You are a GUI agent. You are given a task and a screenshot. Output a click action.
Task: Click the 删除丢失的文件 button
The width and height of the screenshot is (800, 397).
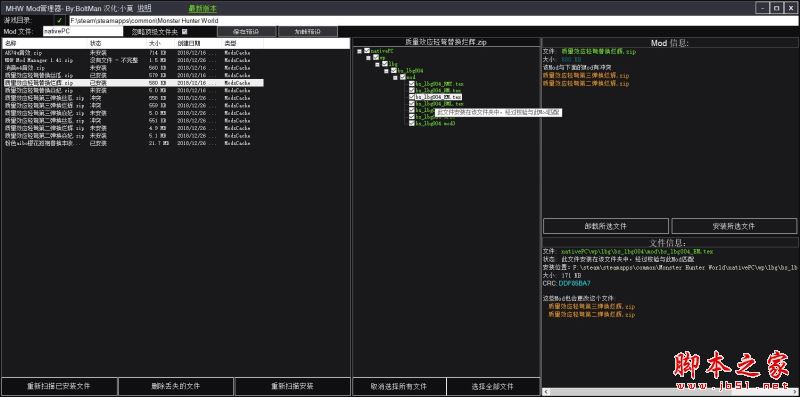pyautogui.click(x=176, y=386)
